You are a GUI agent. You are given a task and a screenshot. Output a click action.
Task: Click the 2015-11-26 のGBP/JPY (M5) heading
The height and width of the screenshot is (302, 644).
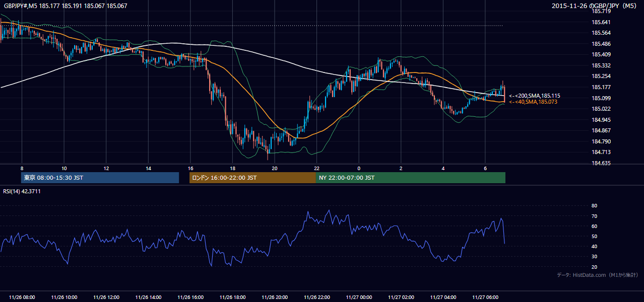(x=595, y=6)
